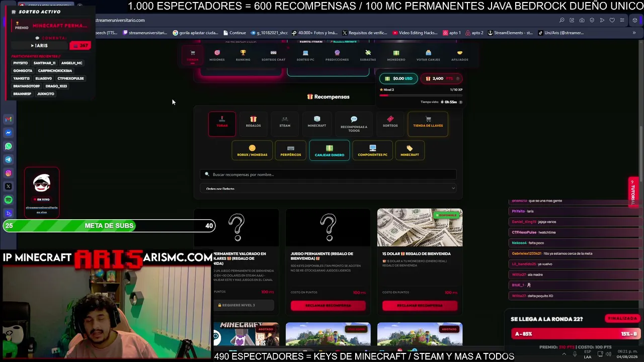Open the apto 1 Airbnb bookmark
644x362 pixels.
pos(452,33)
